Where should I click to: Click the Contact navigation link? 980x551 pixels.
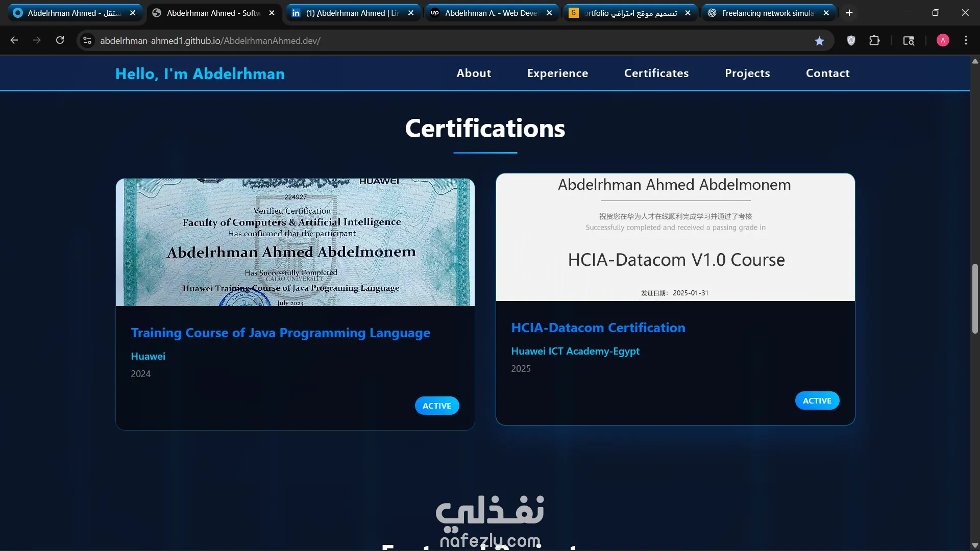click(x=827, y=73)
